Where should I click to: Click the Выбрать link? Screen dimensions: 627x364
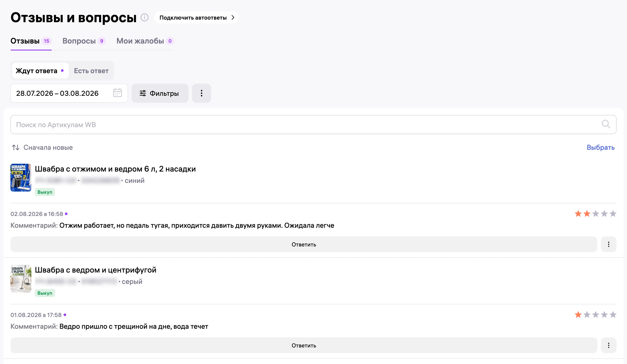[x=601, y=147]
